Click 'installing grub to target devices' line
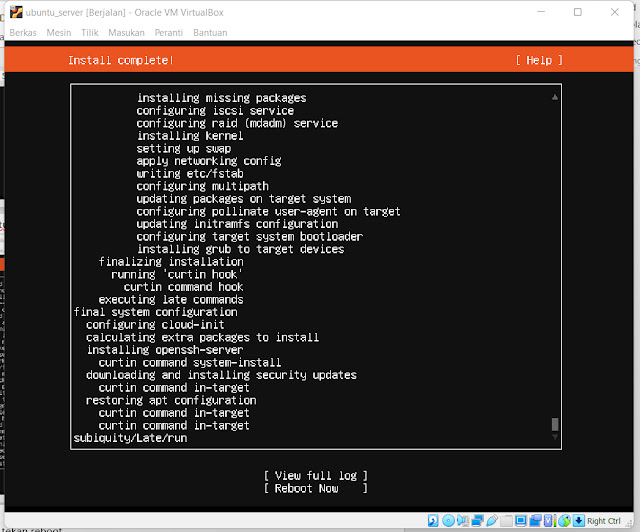Viewport: 640px width, 532px height. [x=241, y=249]
